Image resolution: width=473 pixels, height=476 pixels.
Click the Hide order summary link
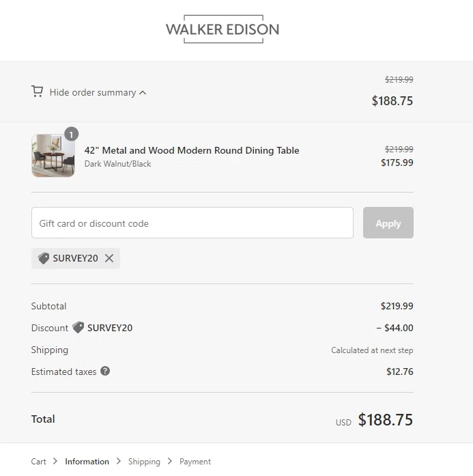point(93,93)
